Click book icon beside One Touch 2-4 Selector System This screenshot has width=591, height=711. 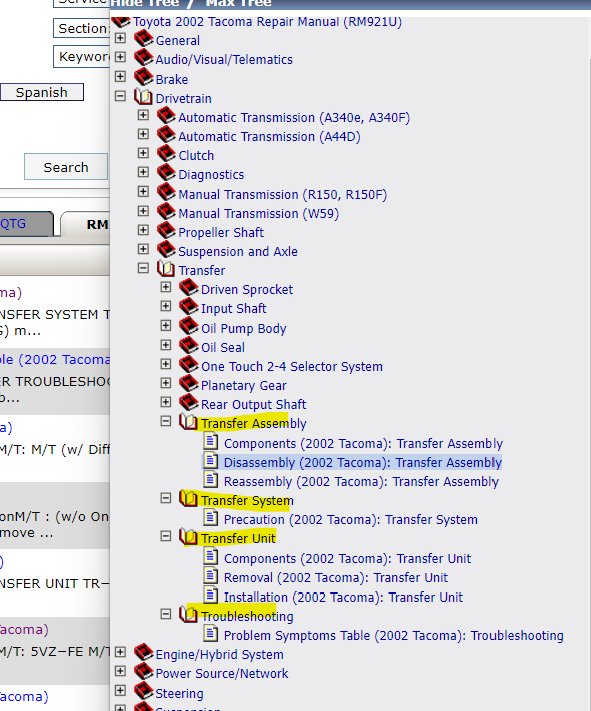189,365
